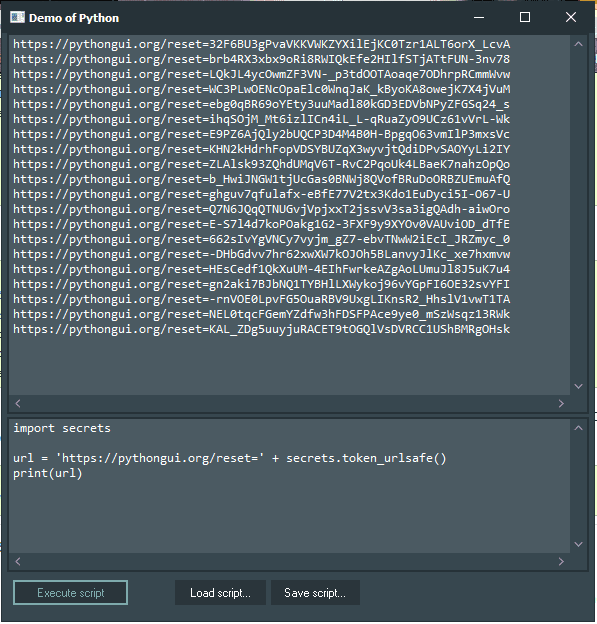This screenshot has height=624, width=597.
Task: Click output URL ending in BMRgOHsk
Action: [x=261, y=330]
